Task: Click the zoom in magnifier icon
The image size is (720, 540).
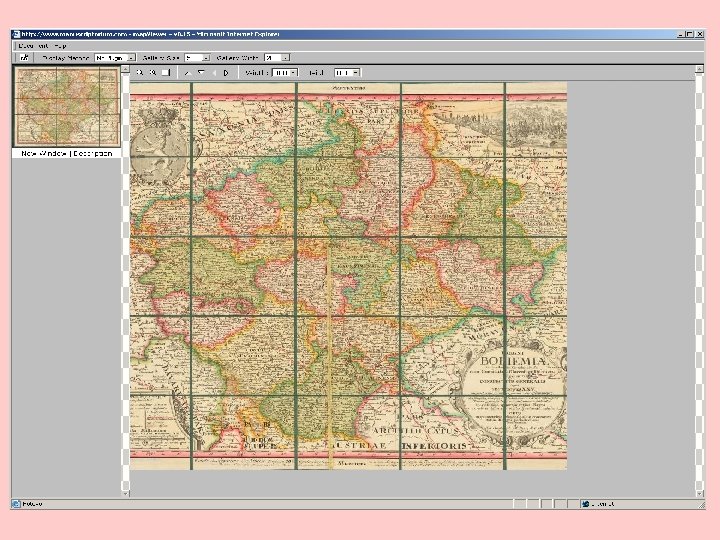Action: (139, 73)
